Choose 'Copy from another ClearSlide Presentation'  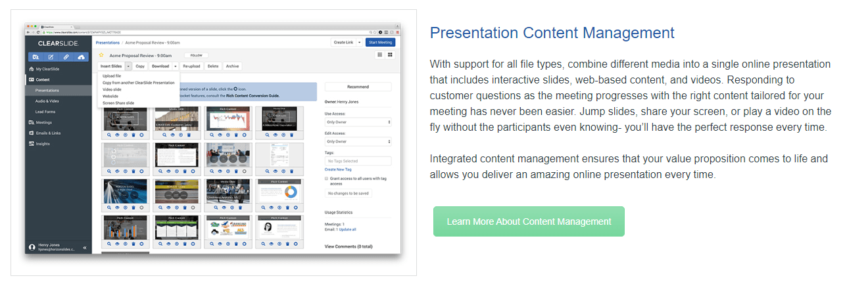point(139,83)
